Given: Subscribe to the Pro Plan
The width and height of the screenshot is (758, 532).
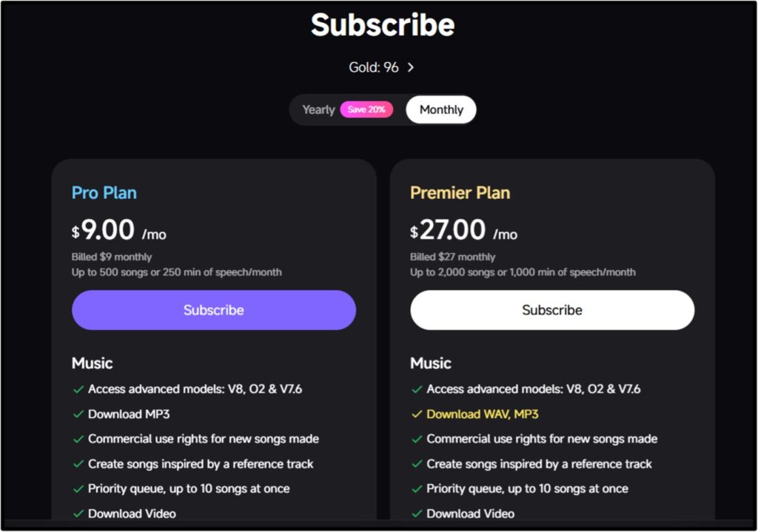Looking at the screenshot, I should tap(214, 310).
